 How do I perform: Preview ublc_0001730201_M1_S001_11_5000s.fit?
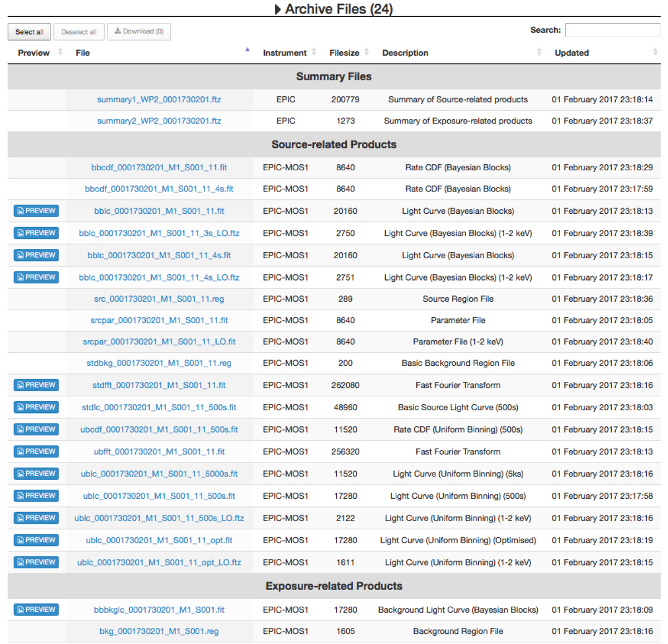(x=36, y=474)
